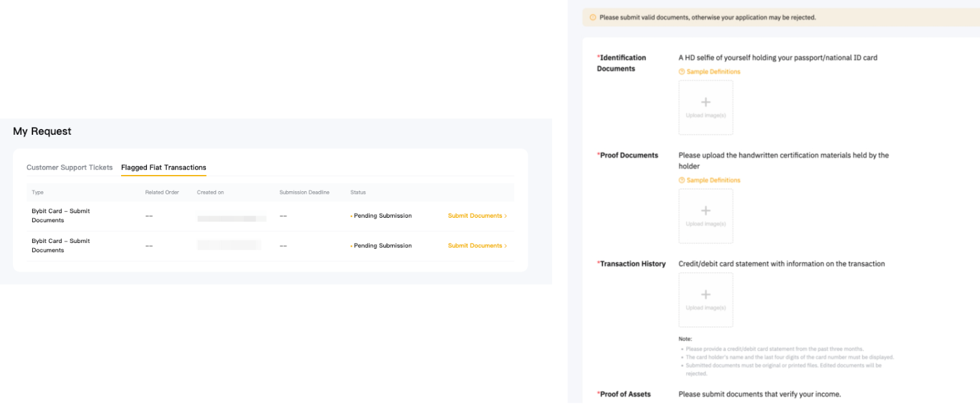Click the warning icon in the notice banner
Screen dimensions: 980x405
click(x=592, y=17)
